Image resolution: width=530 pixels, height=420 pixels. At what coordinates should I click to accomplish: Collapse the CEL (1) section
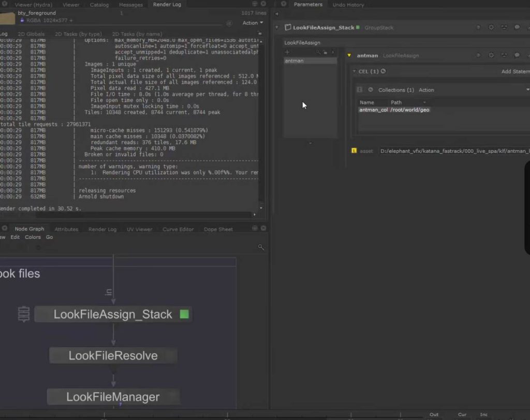coord(355,71)
